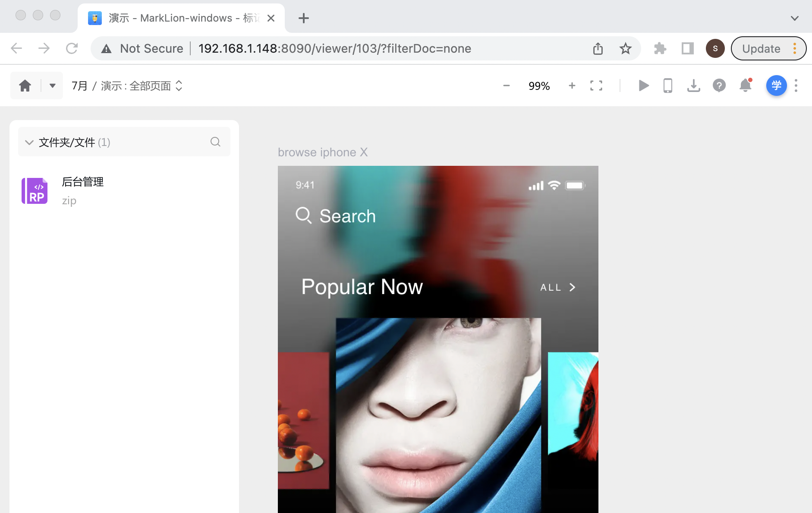Viewport: 812px width, 513px height.
Task: Open the app's vertical three-dot menu
Action: pos(796,85)
